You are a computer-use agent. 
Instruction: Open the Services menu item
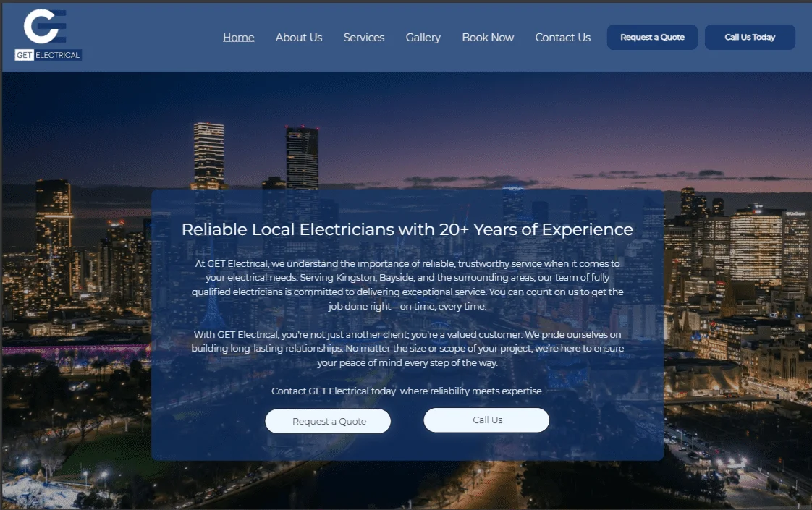(364, 38)
